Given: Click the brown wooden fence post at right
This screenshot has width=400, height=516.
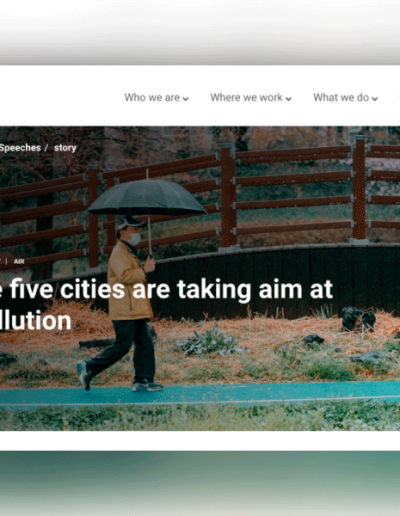Looking at the screenshot, I should (359, 189).
